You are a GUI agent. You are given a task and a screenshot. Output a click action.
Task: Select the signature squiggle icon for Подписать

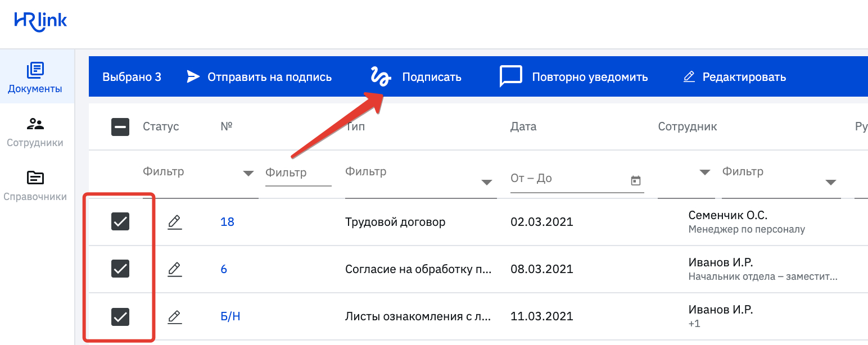pos(380,76)
